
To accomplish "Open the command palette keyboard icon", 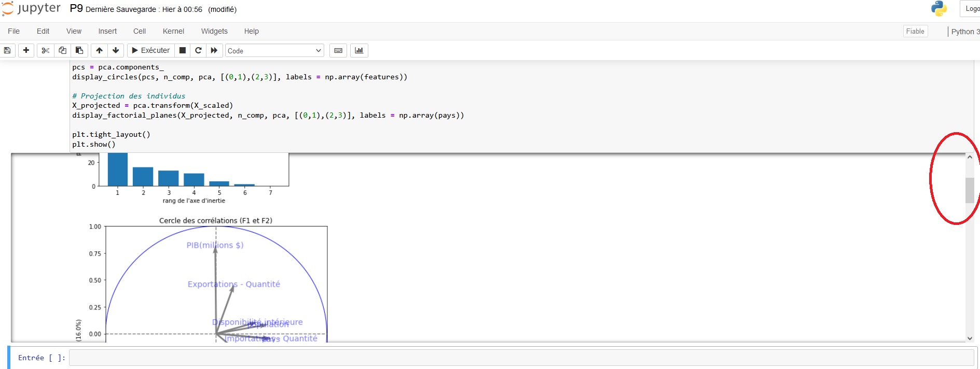I will (338, 50).
